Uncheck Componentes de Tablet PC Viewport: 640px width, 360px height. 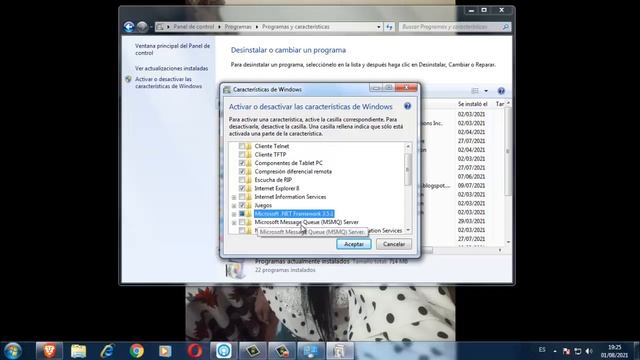242,163
